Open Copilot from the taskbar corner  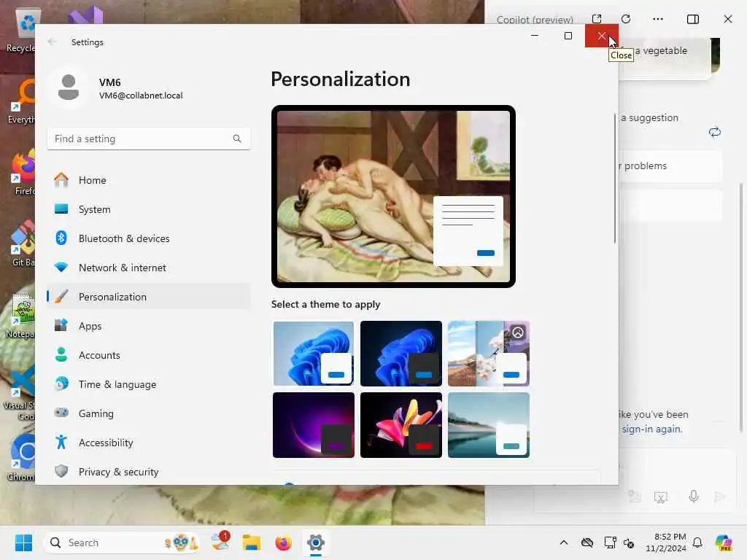pos(724,542)
